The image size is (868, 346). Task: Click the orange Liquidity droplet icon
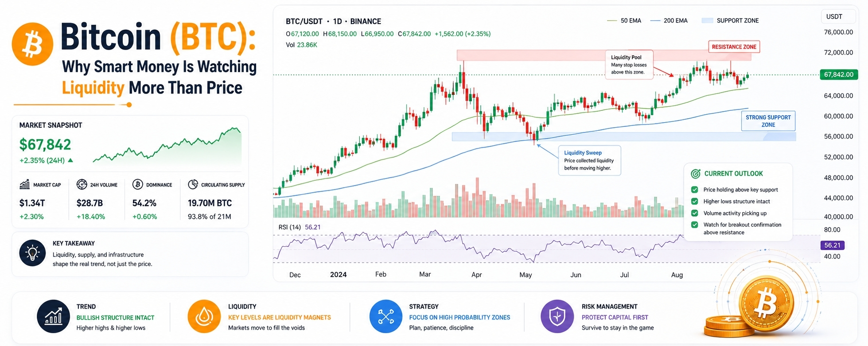(x=204, y=316)
